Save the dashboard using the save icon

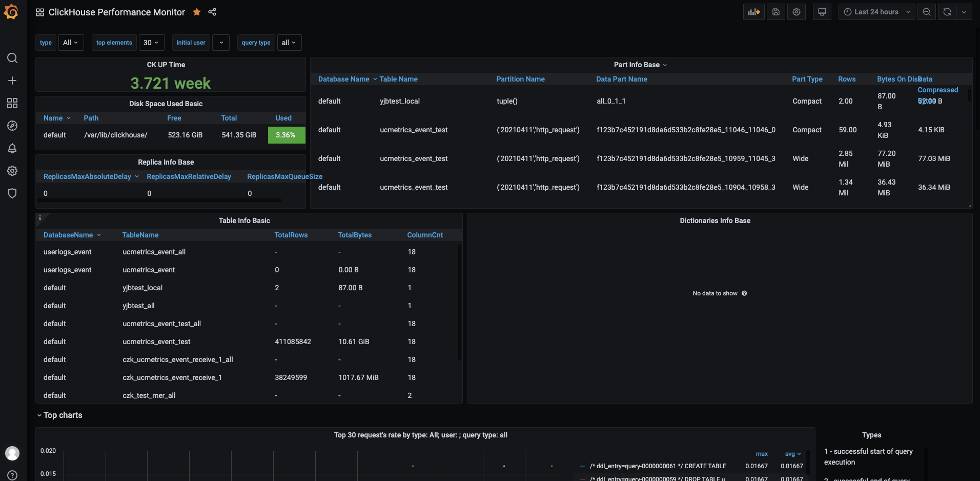775,12
